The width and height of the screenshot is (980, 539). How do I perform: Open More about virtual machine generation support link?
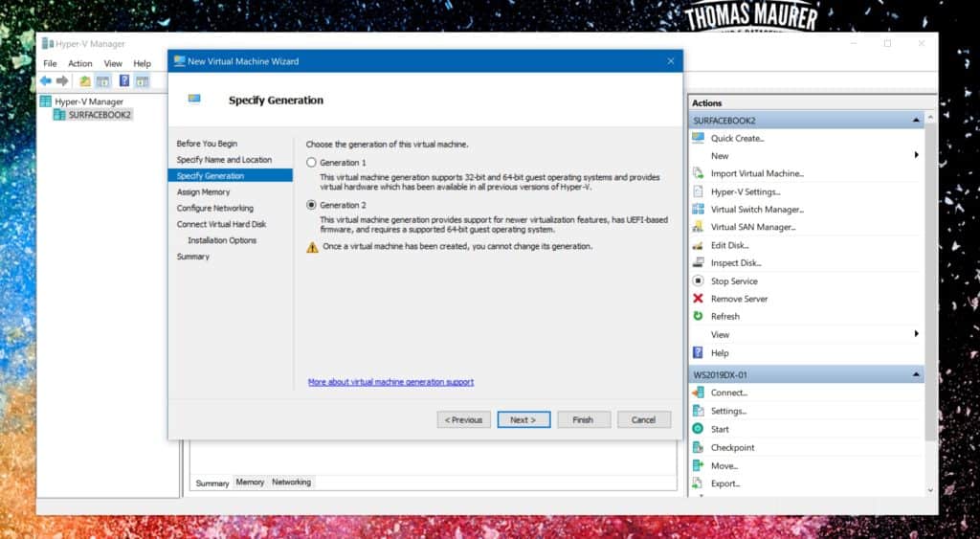(x=390, y=381)
